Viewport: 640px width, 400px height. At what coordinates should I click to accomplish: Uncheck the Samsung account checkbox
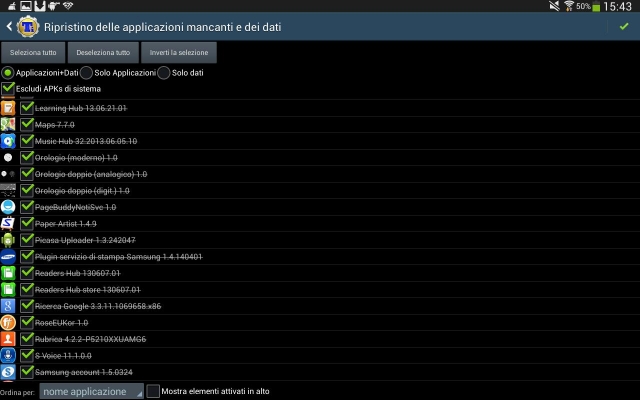pos(27,371)
